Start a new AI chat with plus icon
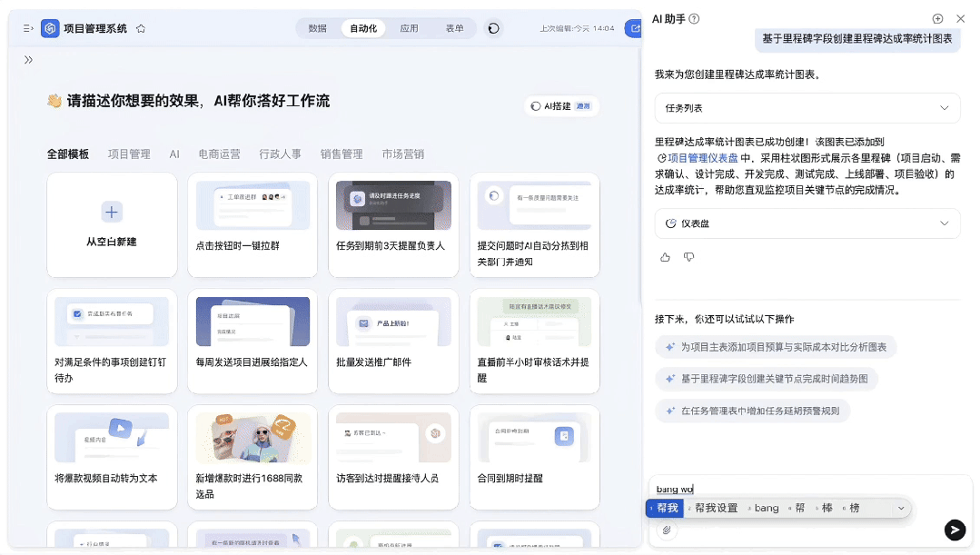Viewport: 980px width, 555px height. coord(938,19)
